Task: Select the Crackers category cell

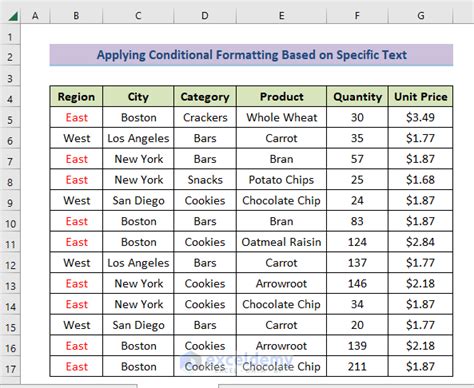Action: point(205,117)
